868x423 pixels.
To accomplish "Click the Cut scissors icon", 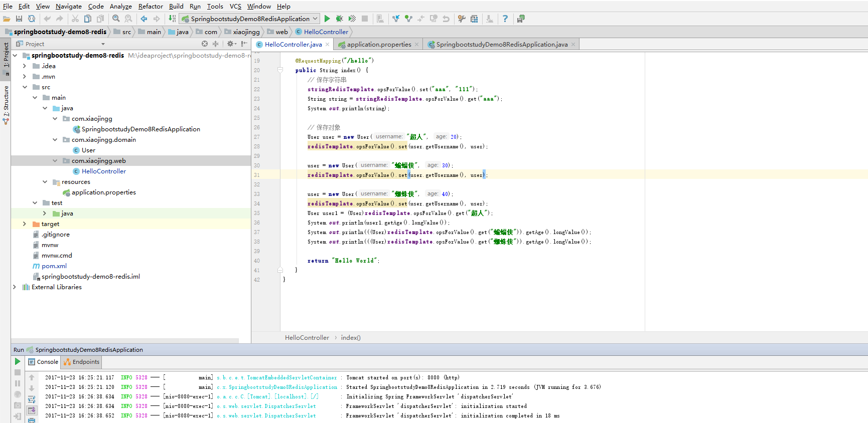I will (x=75, y=19).
